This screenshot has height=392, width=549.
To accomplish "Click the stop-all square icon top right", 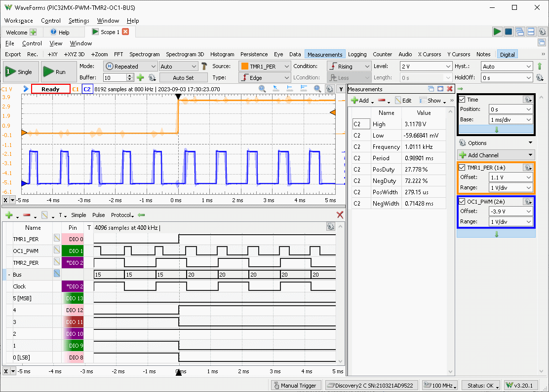I will click(509, 32).
